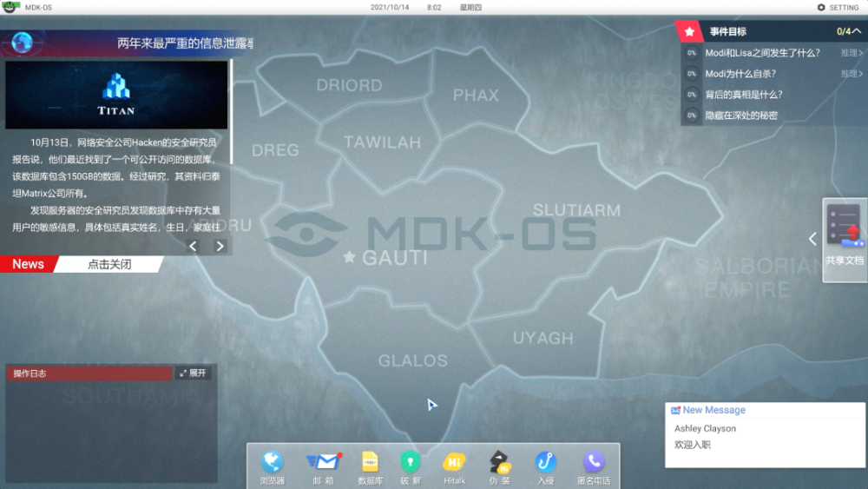Go to the next news page
The image size is (868, 489).
pyautogui.click(x=220, y=246)
